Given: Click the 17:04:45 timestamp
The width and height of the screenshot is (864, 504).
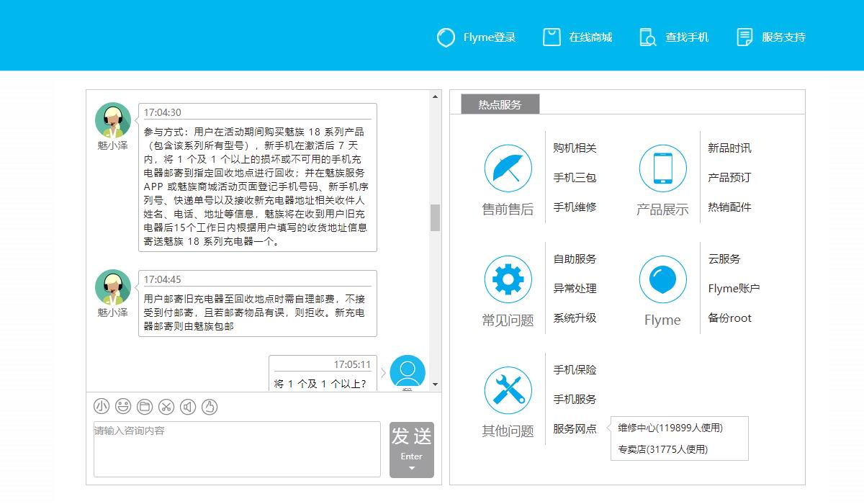Looking at the screenshot, I should click(x=163, y=279).
